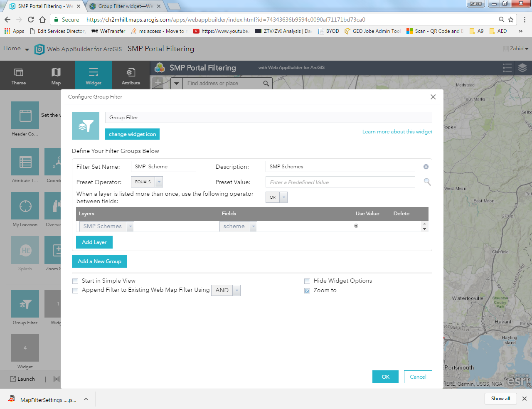Click the Web AppBuilder hexagon logo

click(39, 49)
